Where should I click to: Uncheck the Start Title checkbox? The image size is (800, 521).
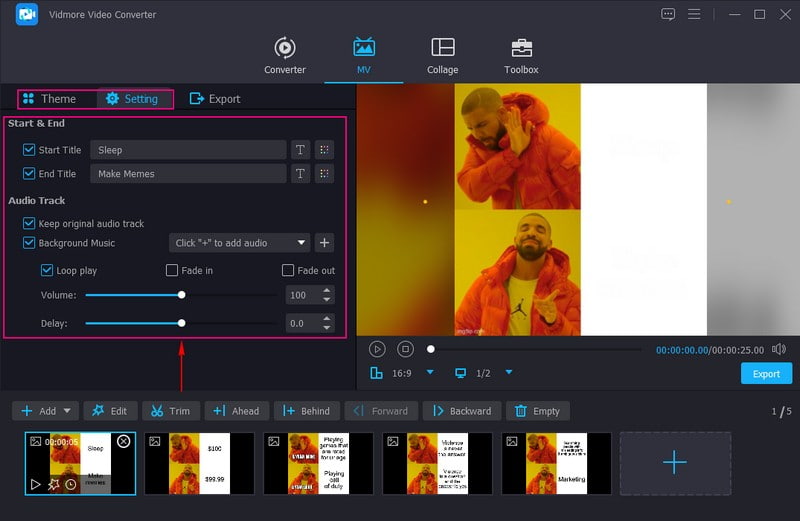(x=29, y=150)
